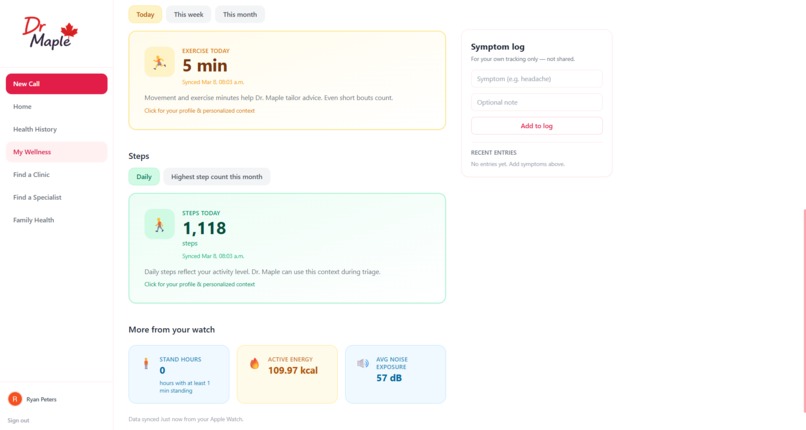Click the 57 dB noise value
The width and height of the screenshot is (806, 430).
click(x=389, y=378)
